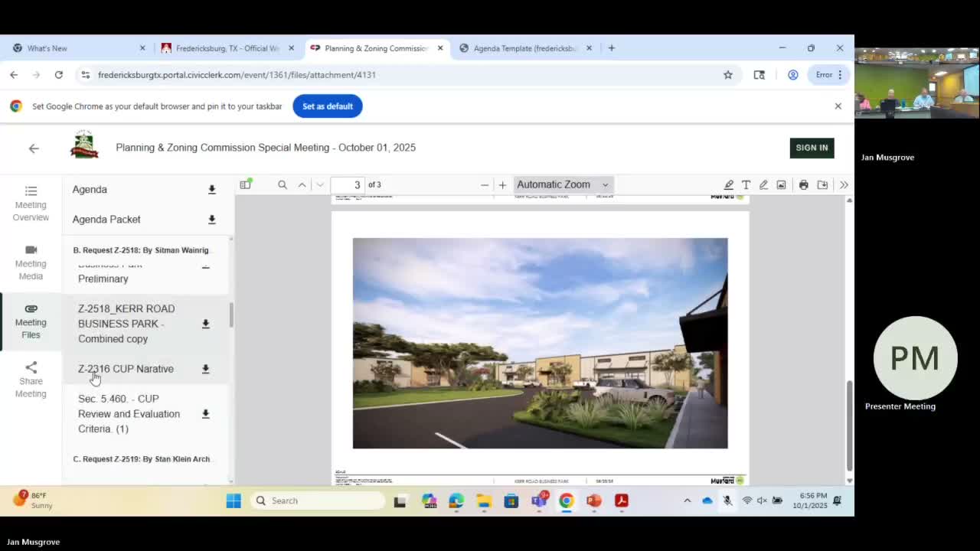Click the file list scrollbar thumb
This screenshot has height=551, width=980.
pyautogui.click(x=230, y=314)
